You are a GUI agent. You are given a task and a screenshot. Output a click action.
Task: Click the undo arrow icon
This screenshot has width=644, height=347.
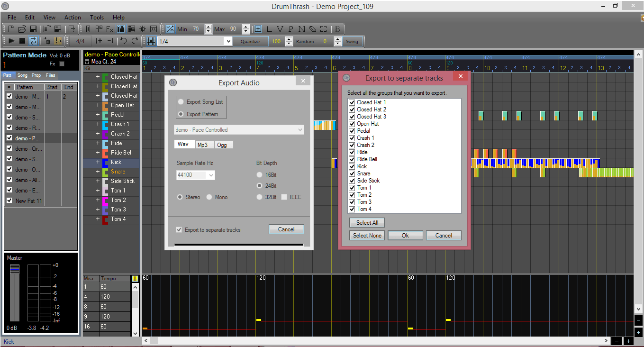click(123, 41)
